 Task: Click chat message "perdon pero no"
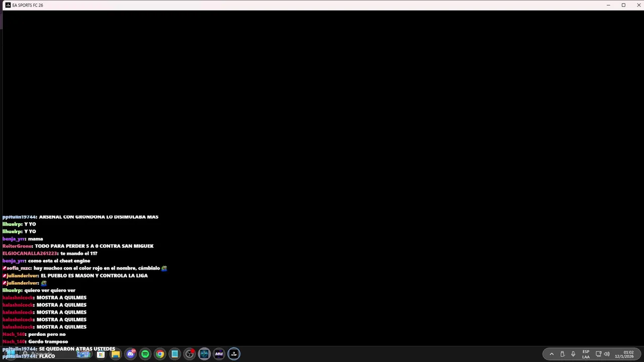click(x=47, y=334)
